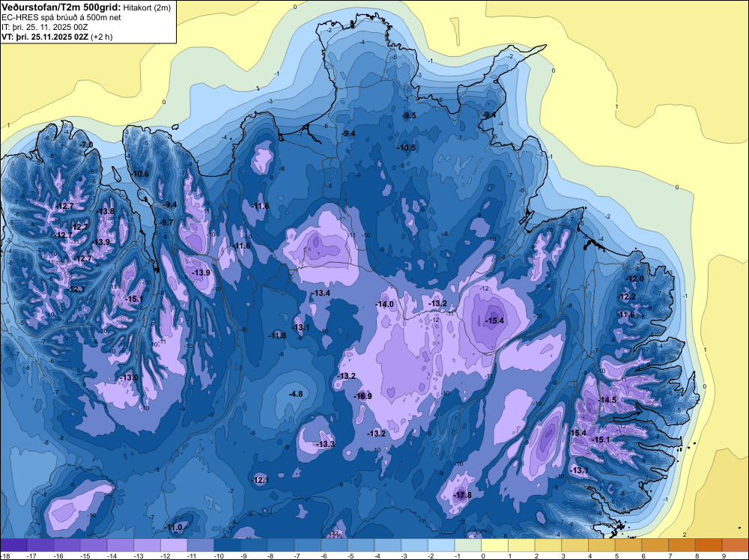Click the legend tick label -14
Screen dimensions: 749x560
pyautogui.click(x=112, y=556)
